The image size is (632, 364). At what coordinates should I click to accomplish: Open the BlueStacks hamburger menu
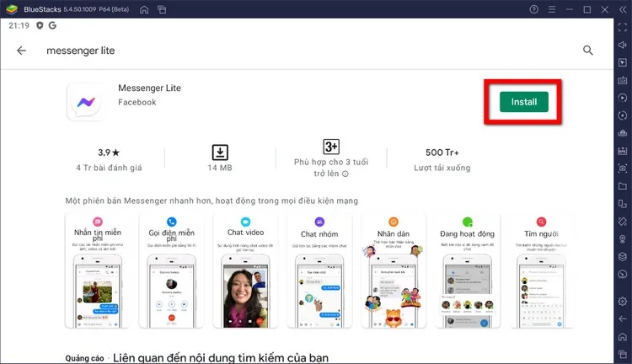click(552, 9)
